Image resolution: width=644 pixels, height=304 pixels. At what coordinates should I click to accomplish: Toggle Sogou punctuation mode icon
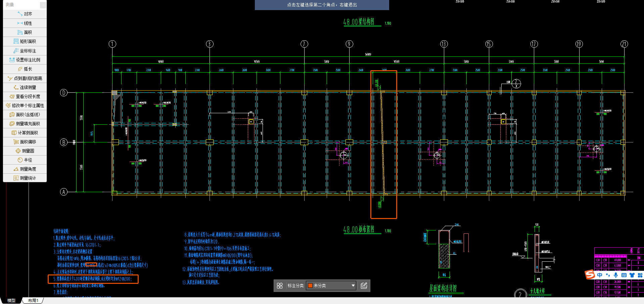608,275
